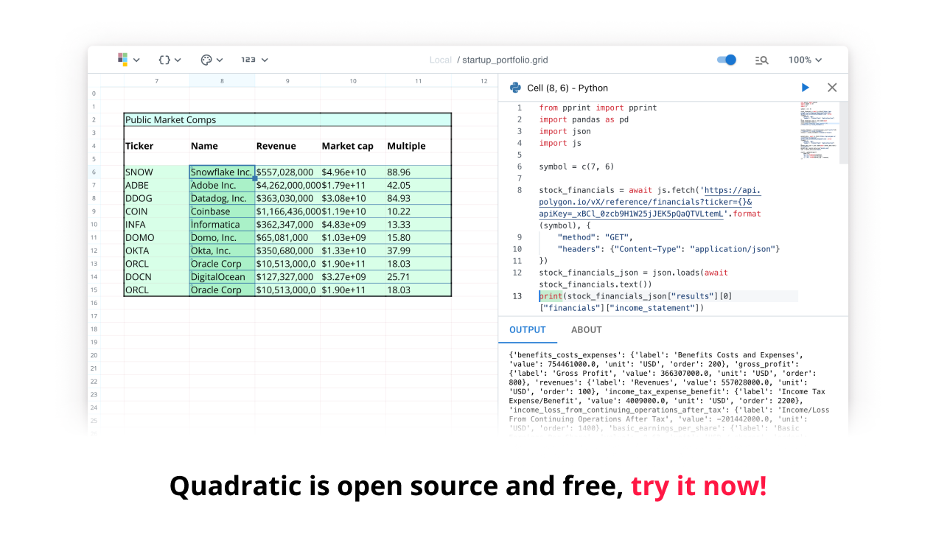The width and height of the screenshot is (936, 560).
Task: Click the Python logo icon
Action: click(516, 88)
